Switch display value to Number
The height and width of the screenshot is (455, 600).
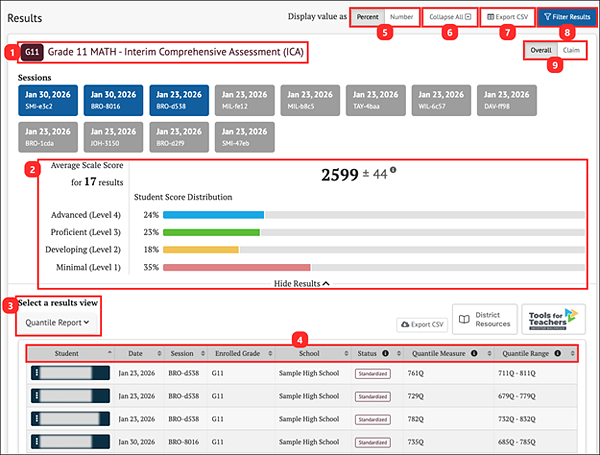401,17
